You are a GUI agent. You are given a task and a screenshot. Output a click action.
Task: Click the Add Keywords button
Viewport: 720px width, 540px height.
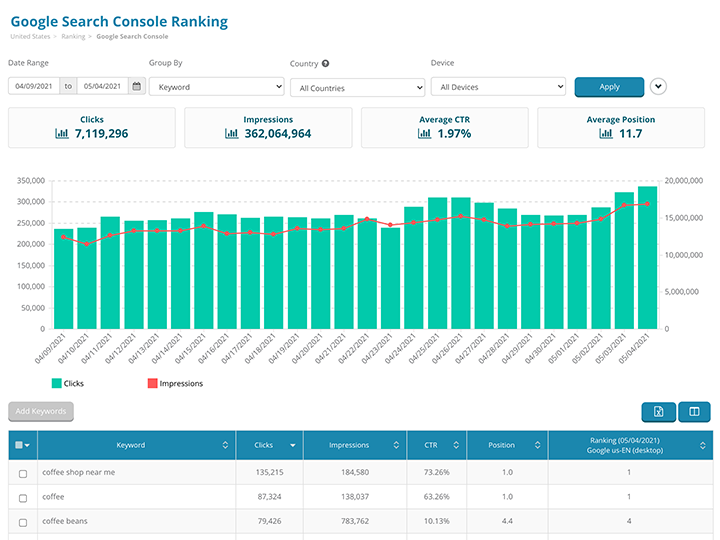(41, 411)
